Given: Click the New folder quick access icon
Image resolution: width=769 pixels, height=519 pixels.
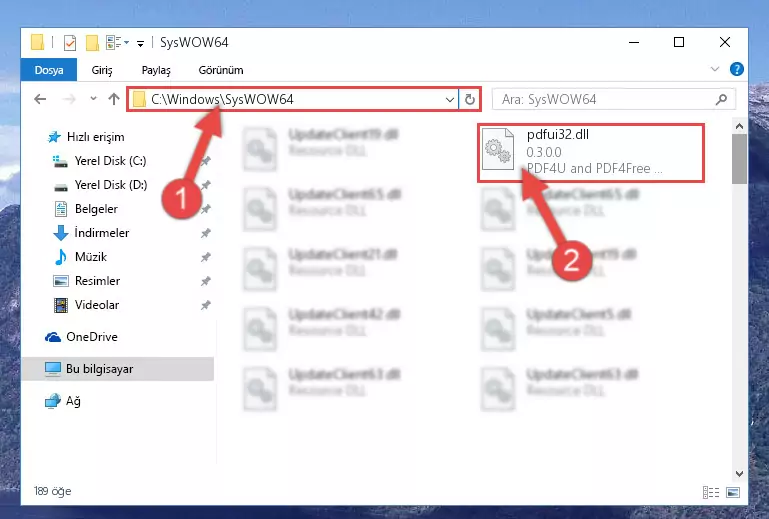Looking at the screenshot, I should pyautogui.click(x=92, y=43).
